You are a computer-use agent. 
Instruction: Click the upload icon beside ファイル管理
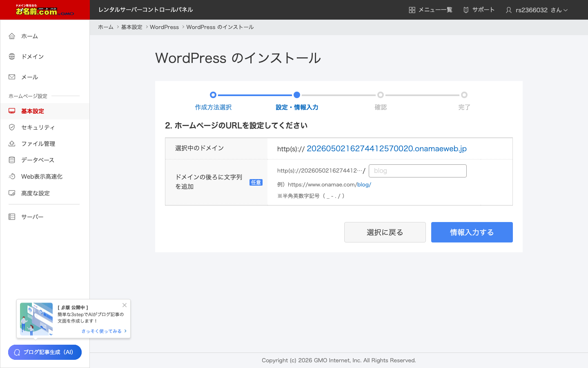pos(12,144)
